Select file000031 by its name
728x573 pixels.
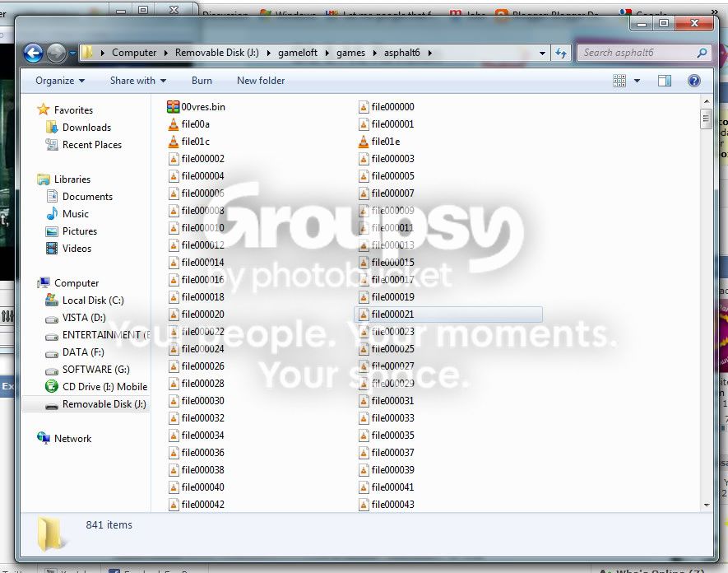pyautogui.click(x=392, y=401)
